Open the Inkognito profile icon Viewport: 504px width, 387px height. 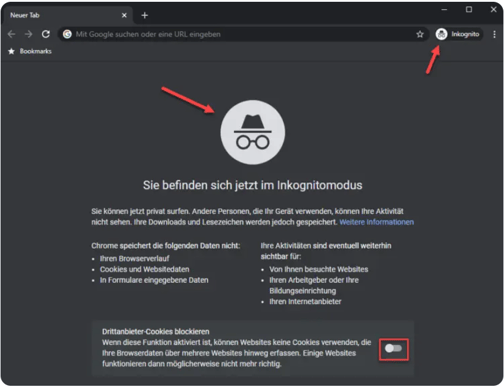tap(441, 34)
